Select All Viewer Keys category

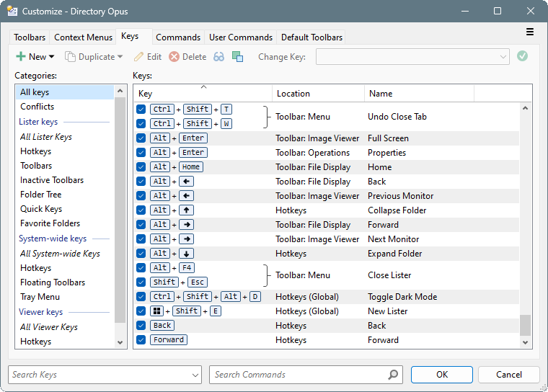pyautogui.click(x=65, y=327)
